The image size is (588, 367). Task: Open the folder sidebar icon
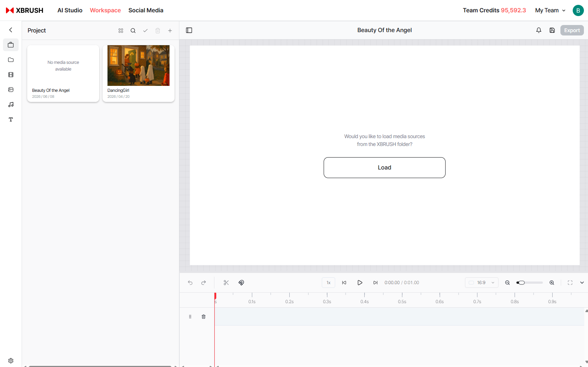[11, 60]
